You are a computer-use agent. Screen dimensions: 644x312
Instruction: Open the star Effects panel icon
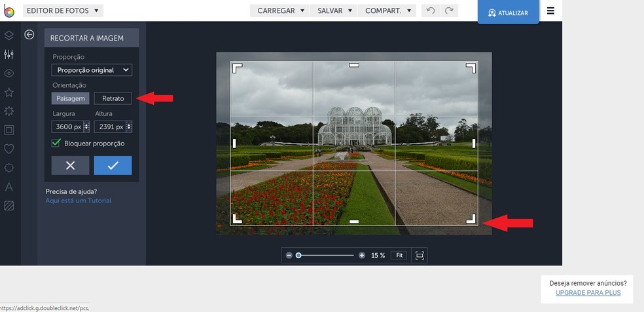pyautogui.click(x=9, y=92)
